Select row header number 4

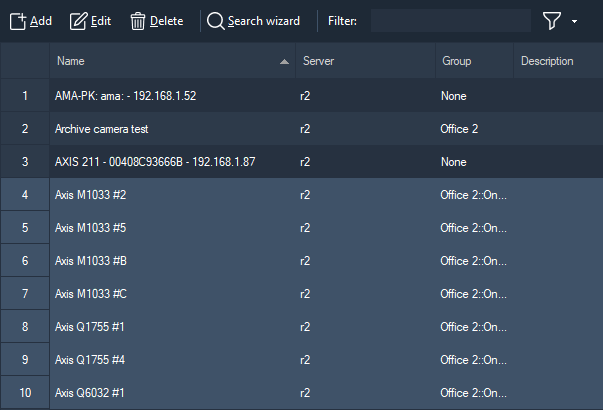point(25,195)
